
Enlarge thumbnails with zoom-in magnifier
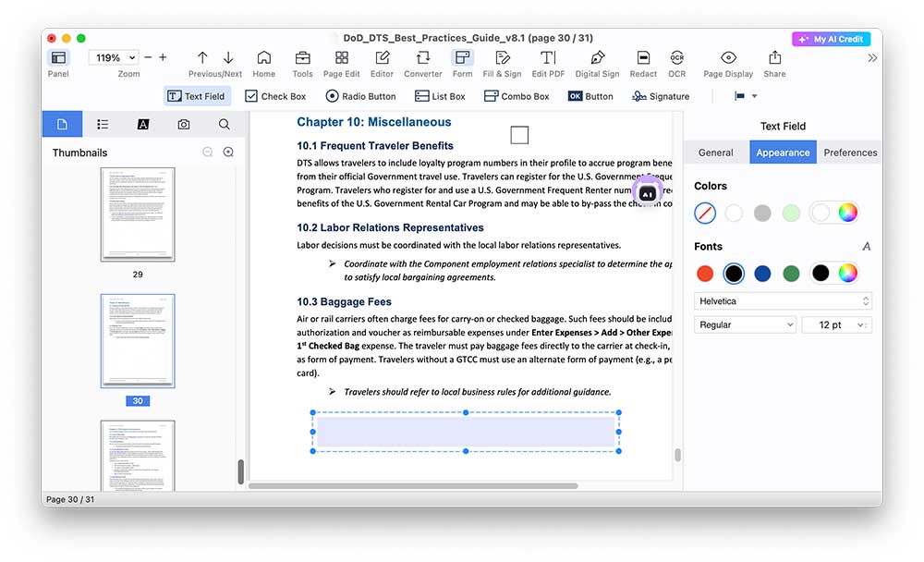(228, 153)
